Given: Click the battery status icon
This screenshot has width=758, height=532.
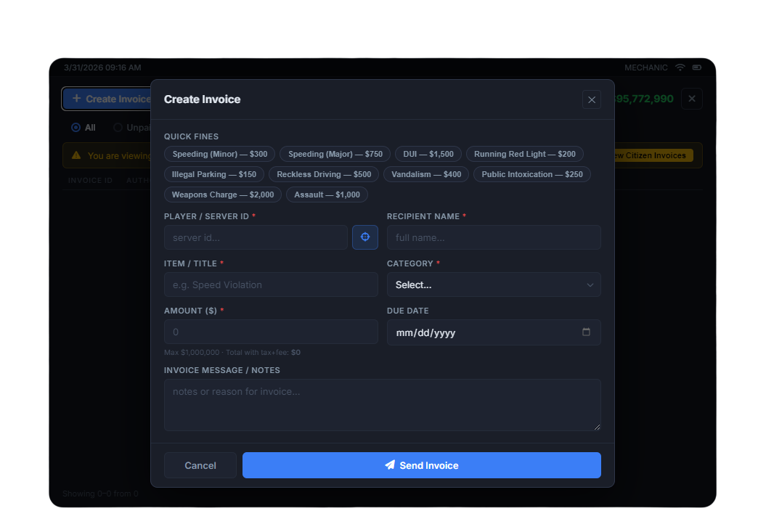Looking at the screenshot, I should tap(696, 67).
